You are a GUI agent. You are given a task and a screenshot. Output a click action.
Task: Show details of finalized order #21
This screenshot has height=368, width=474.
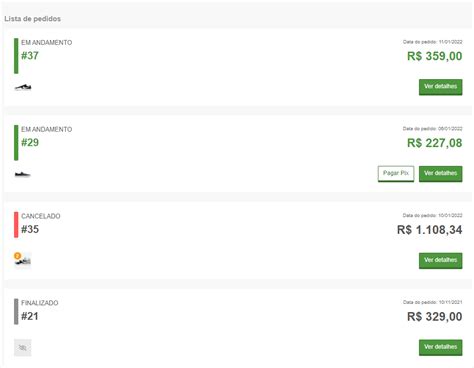[440, 347]
